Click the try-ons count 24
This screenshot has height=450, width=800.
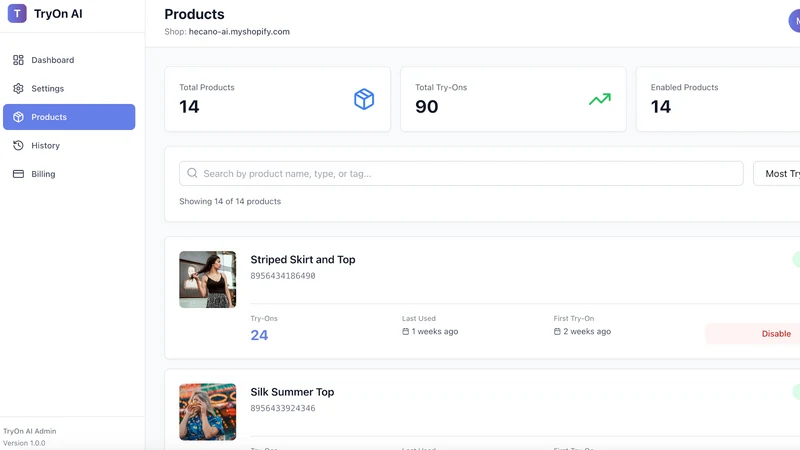259,335
